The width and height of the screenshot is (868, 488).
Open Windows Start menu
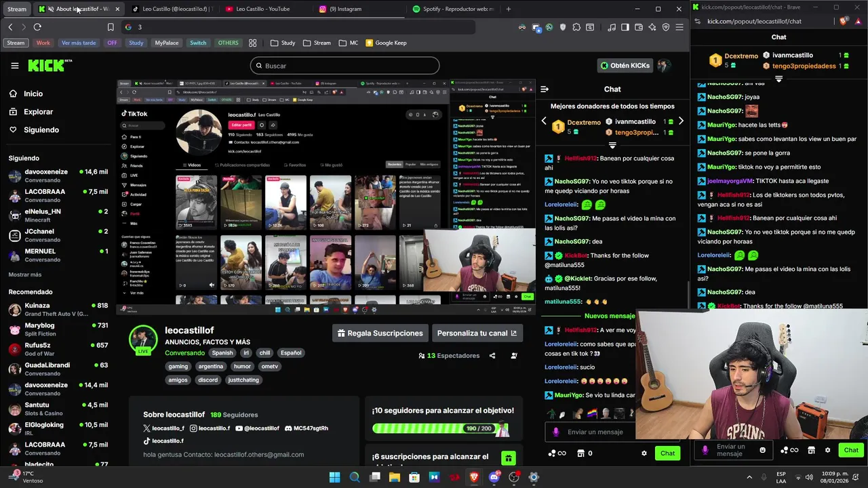[x=334, y=477]
